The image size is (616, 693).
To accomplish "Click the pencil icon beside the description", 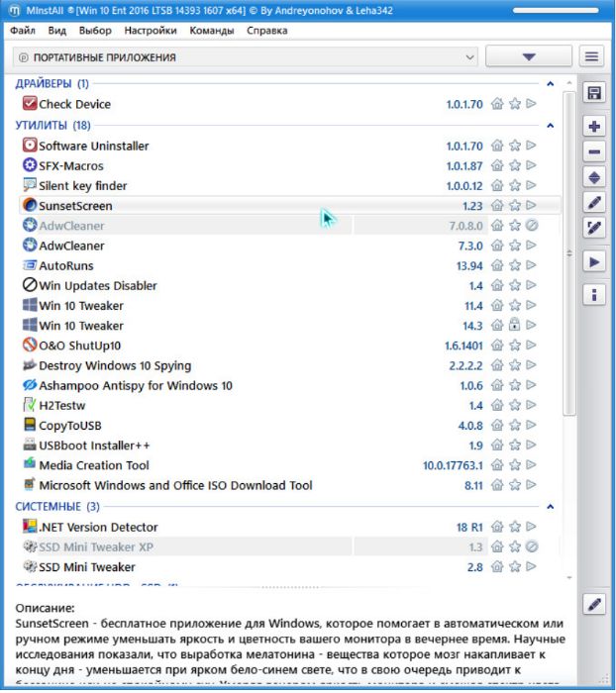I will tap(594, 604).
